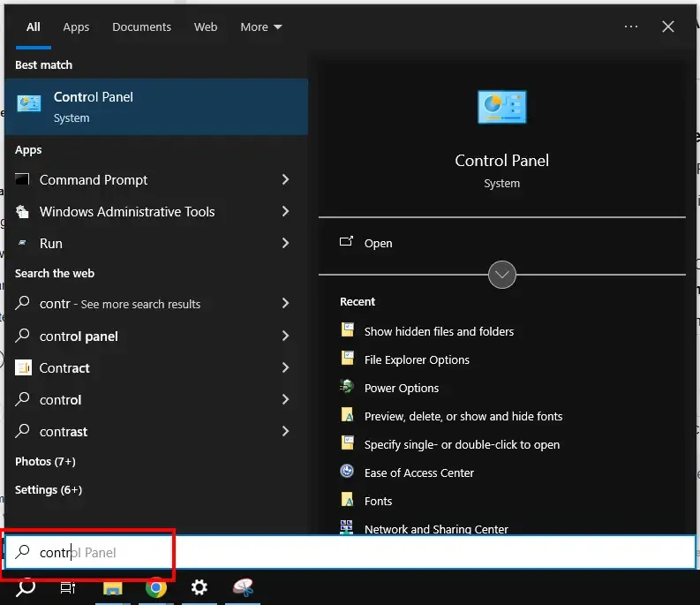Click Ease of Access Center icon

click(347, 471)
